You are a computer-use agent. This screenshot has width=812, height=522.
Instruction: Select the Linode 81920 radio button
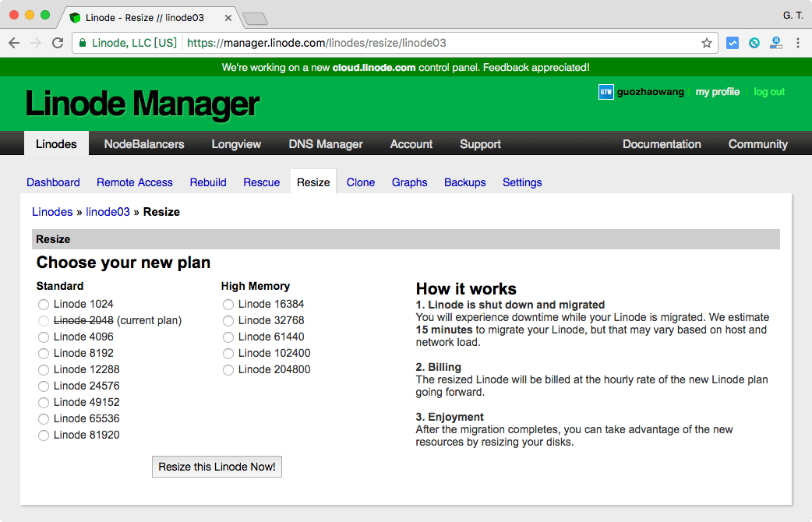tap(44, 435)
